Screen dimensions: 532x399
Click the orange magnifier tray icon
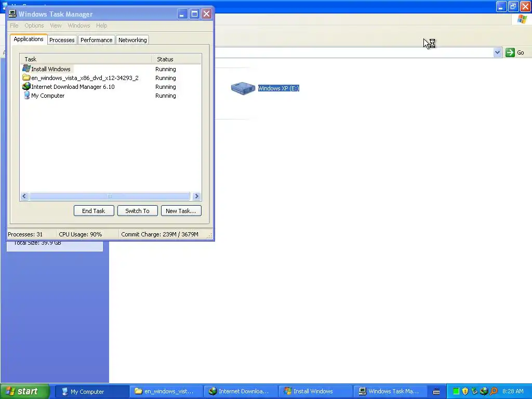(x=494, y=391)
